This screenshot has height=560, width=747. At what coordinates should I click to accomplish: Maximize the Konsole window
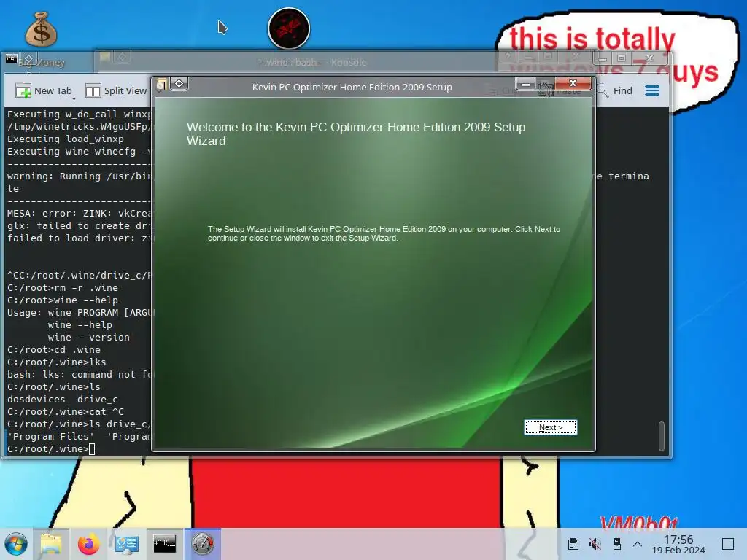coord(622,58)
